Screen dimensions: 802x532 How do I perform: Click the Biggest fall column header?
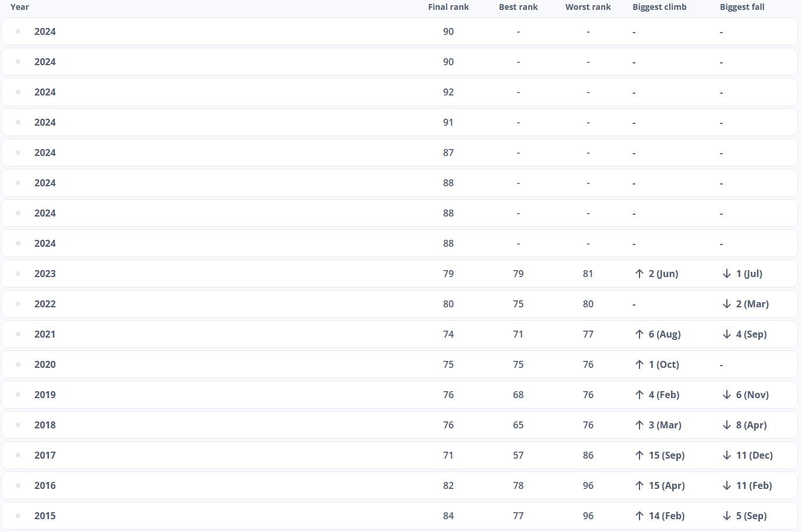(x=742, y=7)
